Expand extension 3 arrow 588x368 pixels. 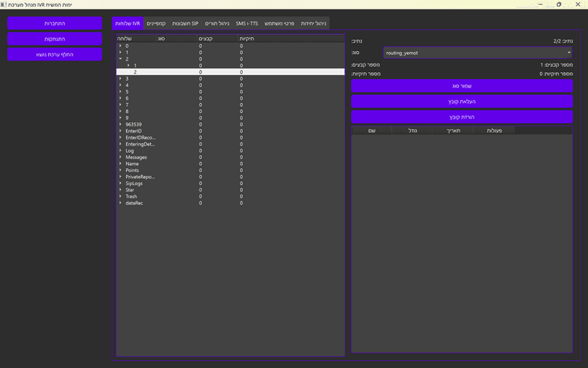pyautogui.click(x=121, y=78)
